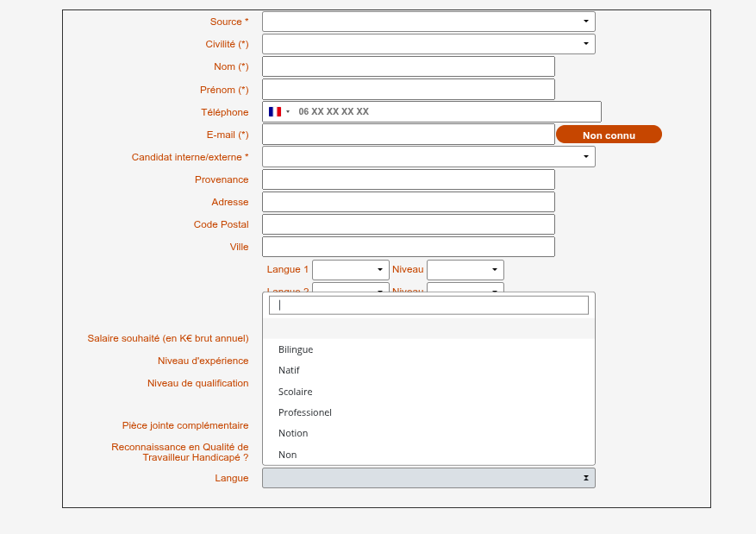Focus the Nom input field
The width and height of the screenshot is (756, 534).
pos(408,66)
